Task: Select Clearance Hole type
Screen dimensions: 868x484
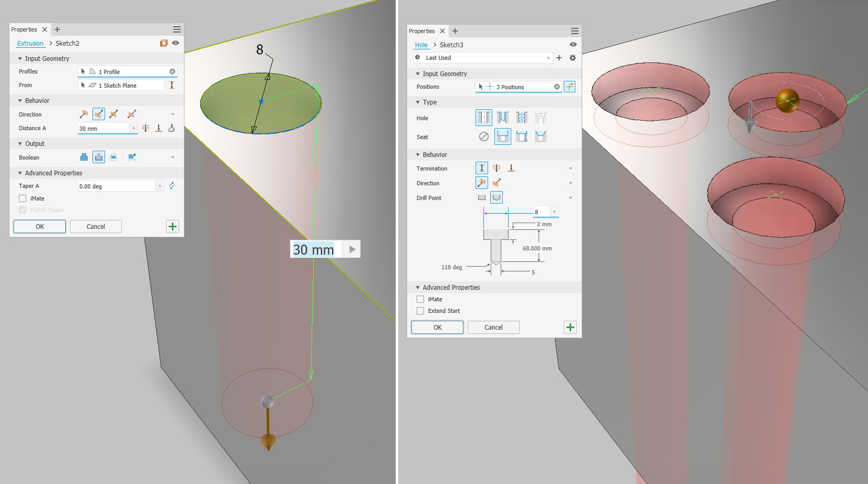Action: (503, 118)
